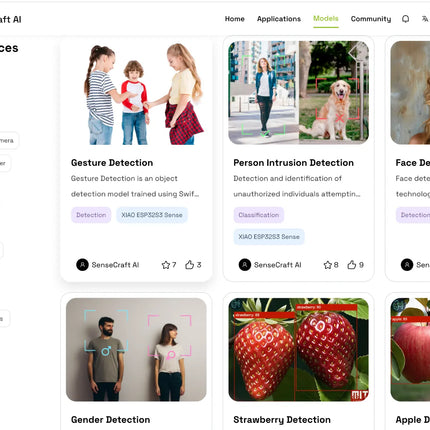Open the Applications menu item
Image resolution: width=430 pixels, height=430 pixels.
point(279,19)
